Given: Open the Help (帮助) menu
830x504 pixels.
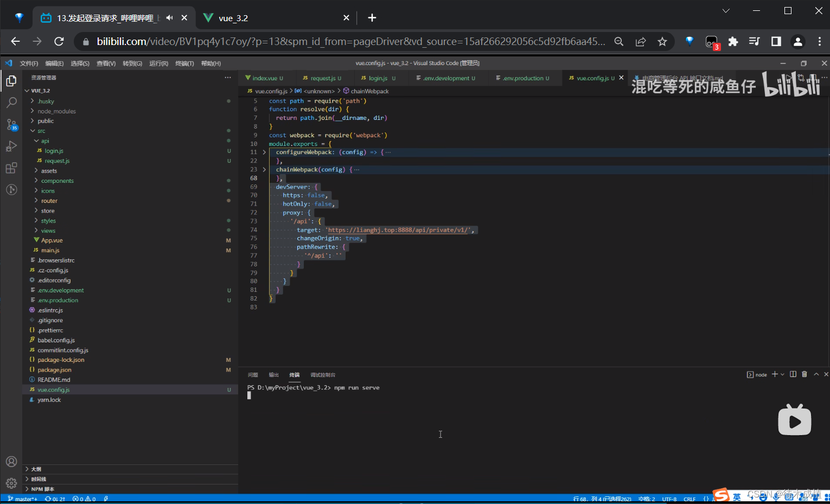Looking at the screenshot, I should 210,63.
